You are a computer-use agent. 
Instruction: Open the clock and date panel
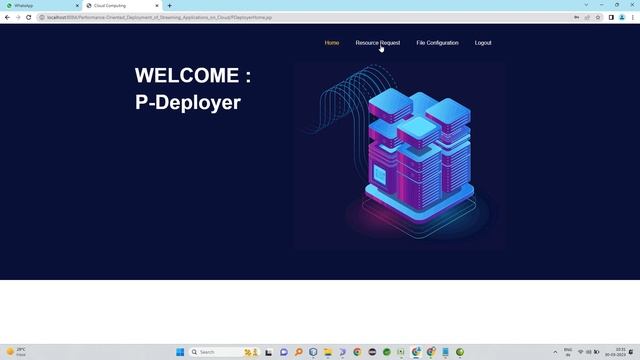coord(616,352)
